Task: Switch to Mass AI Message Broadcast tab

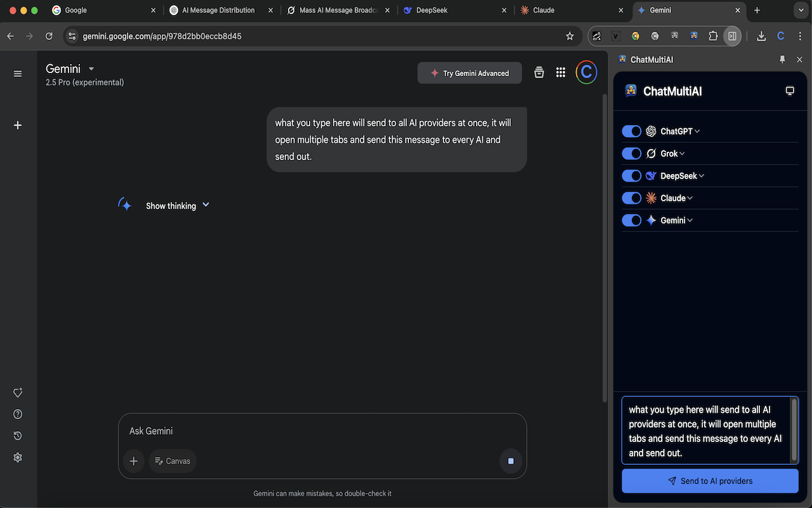Action: click(x=337, y=10)
